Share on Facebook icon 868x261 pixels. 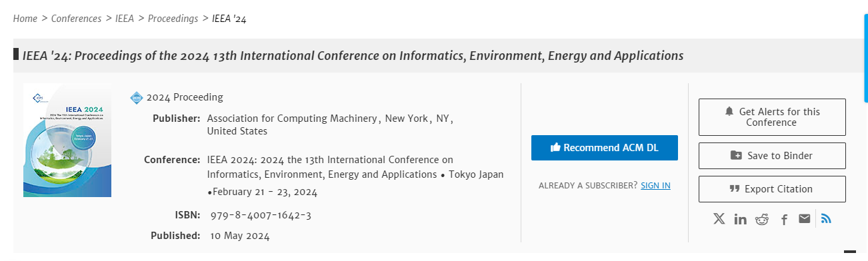coord(784,219)
